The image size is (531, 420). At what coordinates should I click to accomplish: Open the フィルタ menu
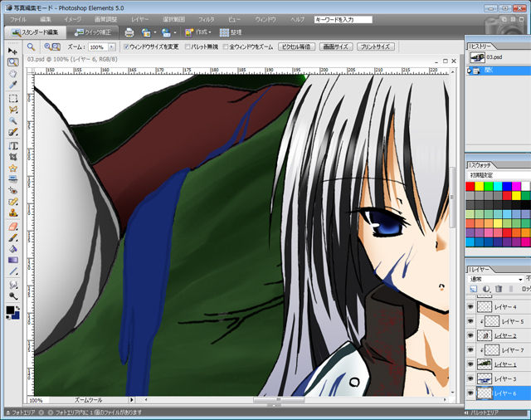[x=207, y=20]
